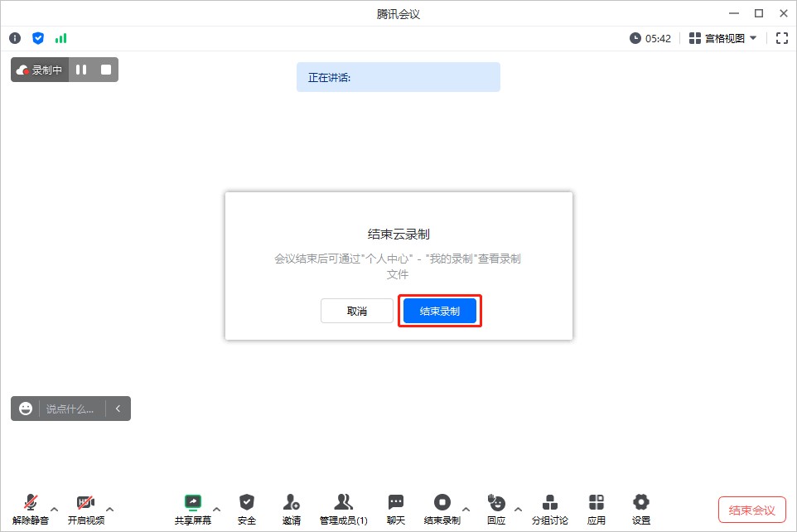Click the blue security shield icon

[x=38, y=38]
